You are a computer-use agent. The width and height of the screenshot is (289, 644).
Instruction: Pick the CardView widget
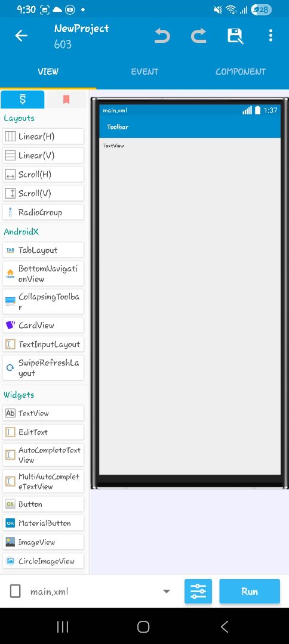pos(43,326)
